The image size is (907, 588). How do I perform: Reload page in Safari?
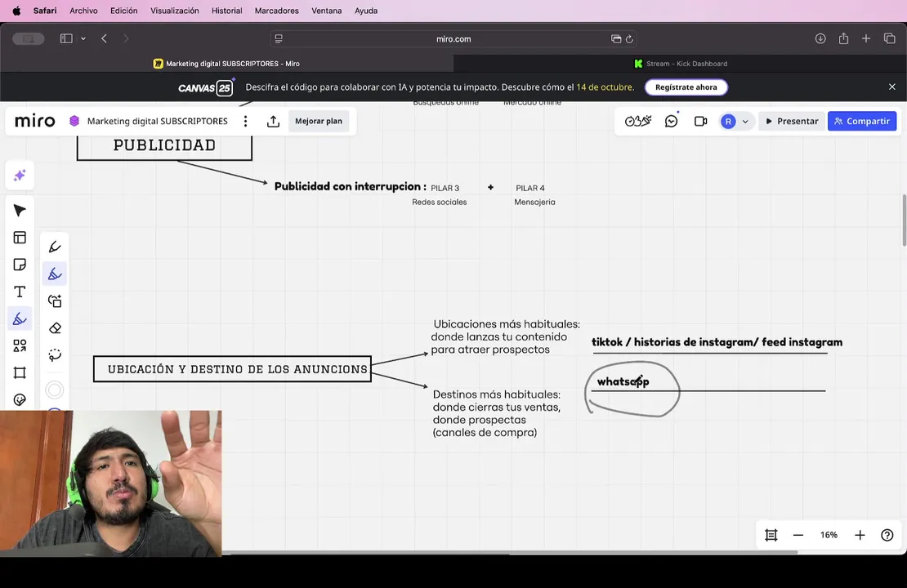629,38
